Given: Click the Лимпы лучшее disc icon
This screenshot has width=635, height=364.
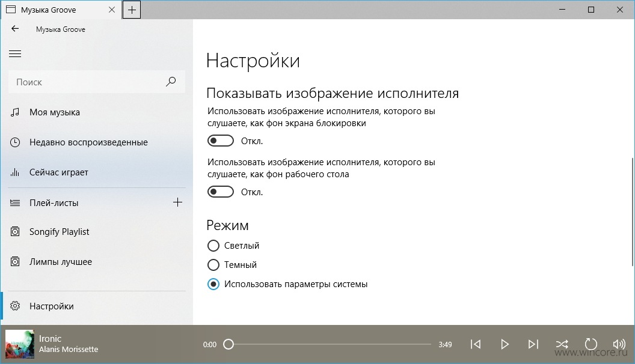Looking at the screenshot, I should [x=15, y=262].
